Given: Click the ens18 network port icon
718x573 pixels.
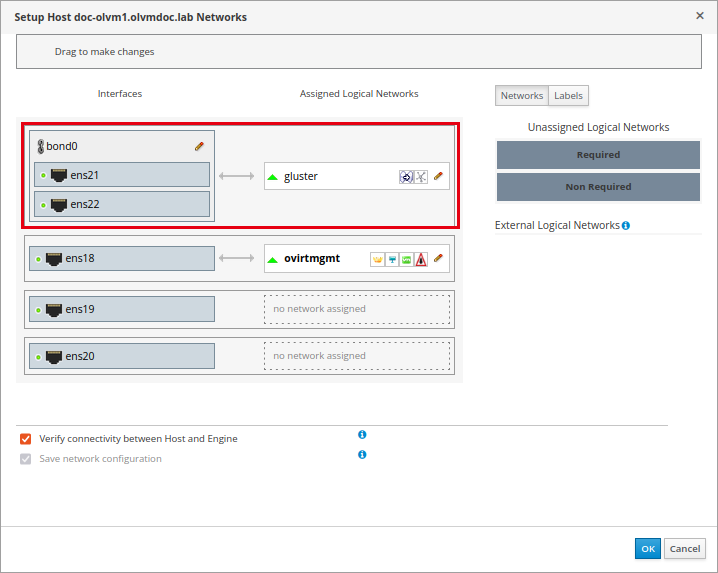Looking at the screenshot, I should coord(54,259).
